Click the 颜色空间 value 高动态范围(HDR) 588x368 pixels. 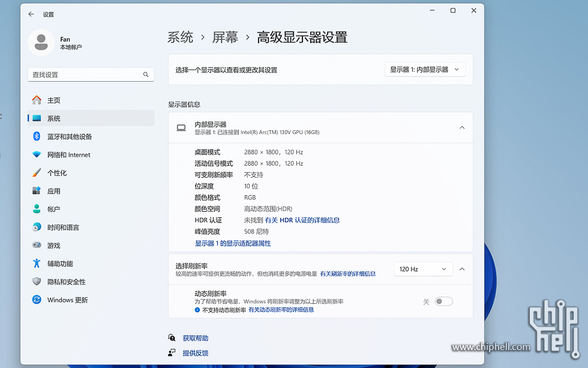(268, 208)
